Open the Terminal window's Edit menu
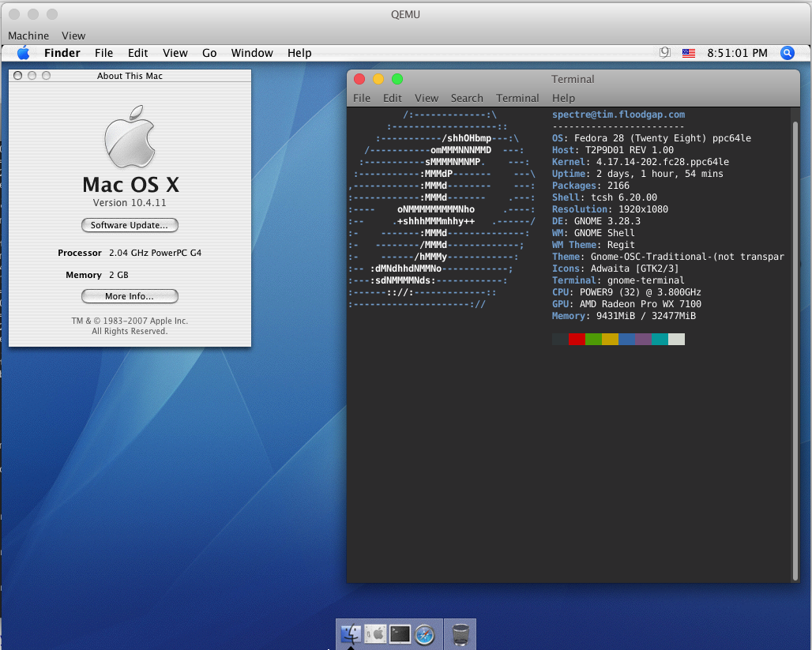The width and height of the screenshot is (812, 650). click(392, 98)
